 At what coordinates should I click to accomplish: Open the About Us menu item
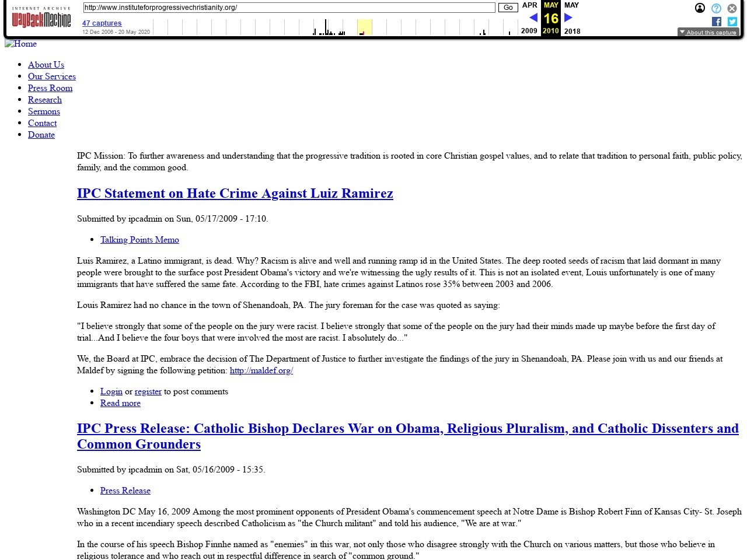point(46,65)
